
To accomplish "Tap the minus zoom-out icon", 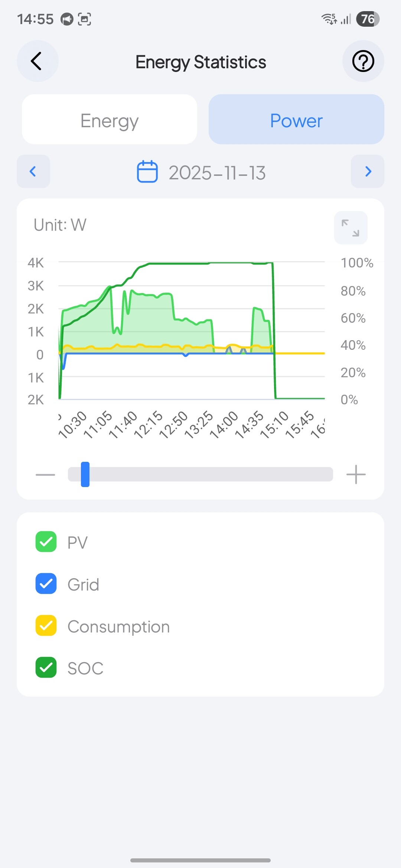I will point(45,474).
